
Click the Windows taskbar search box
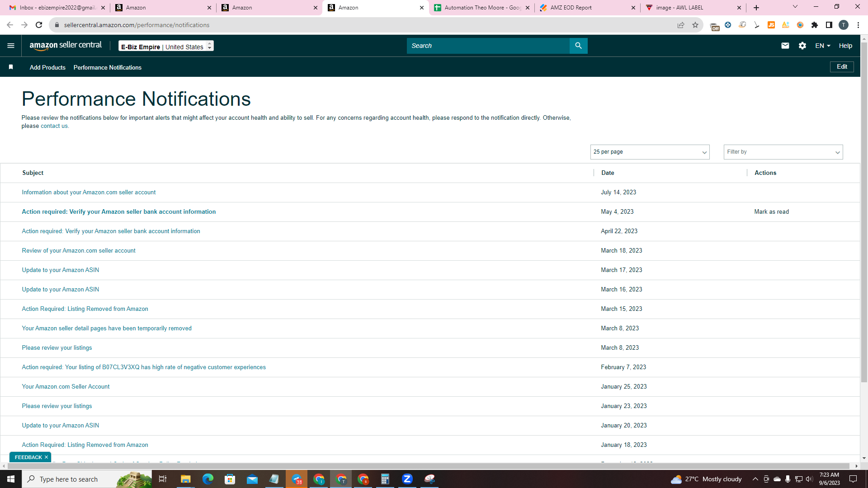click(87, 479)
